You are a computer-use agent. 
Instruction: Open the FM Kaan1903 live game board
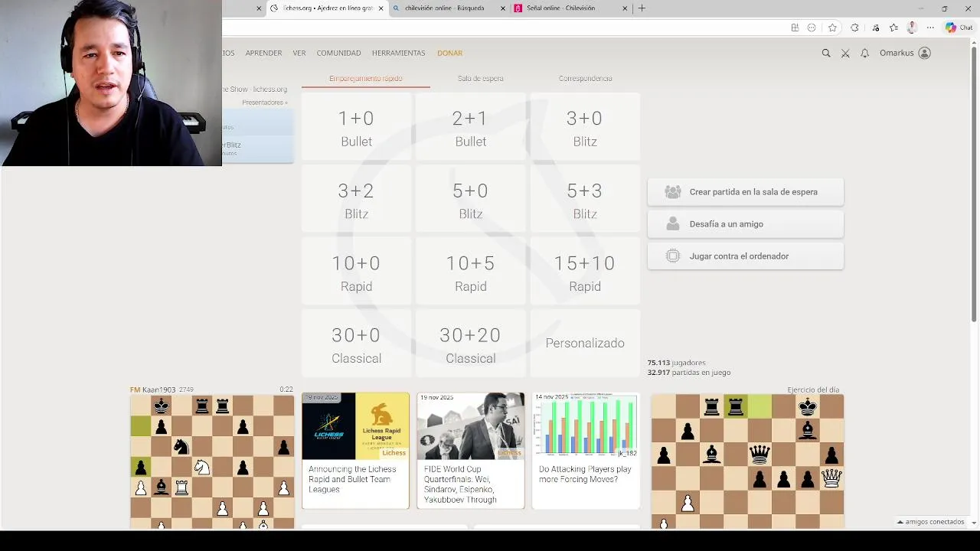tap(212, 461)
